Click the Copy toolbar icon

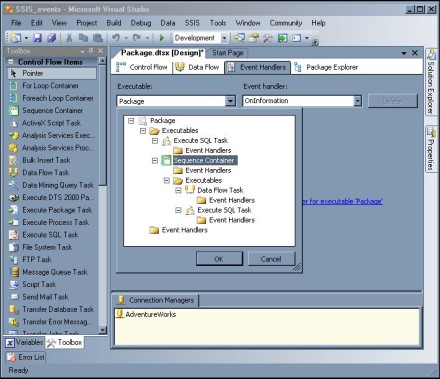pyautogui.click(x=83, y=38)
